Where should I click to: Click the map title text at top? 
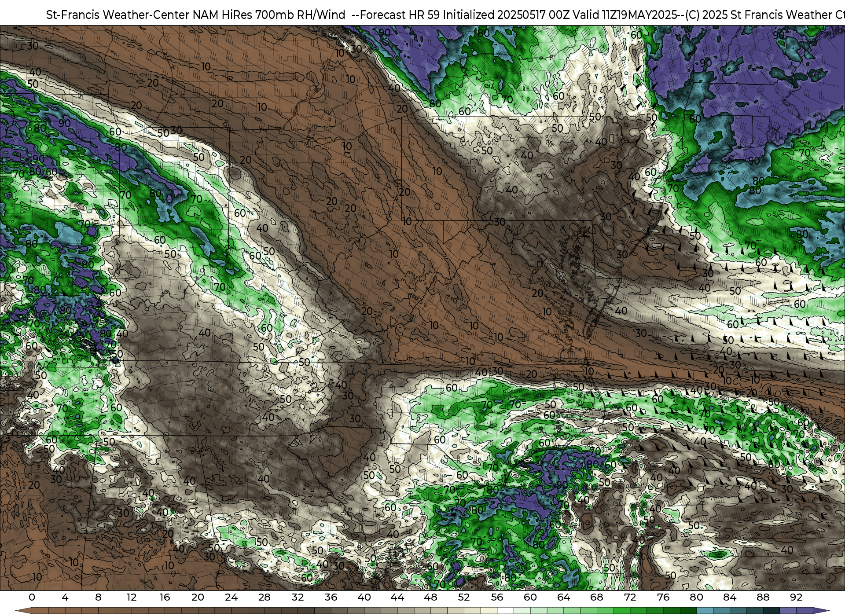tap(445, 15)
